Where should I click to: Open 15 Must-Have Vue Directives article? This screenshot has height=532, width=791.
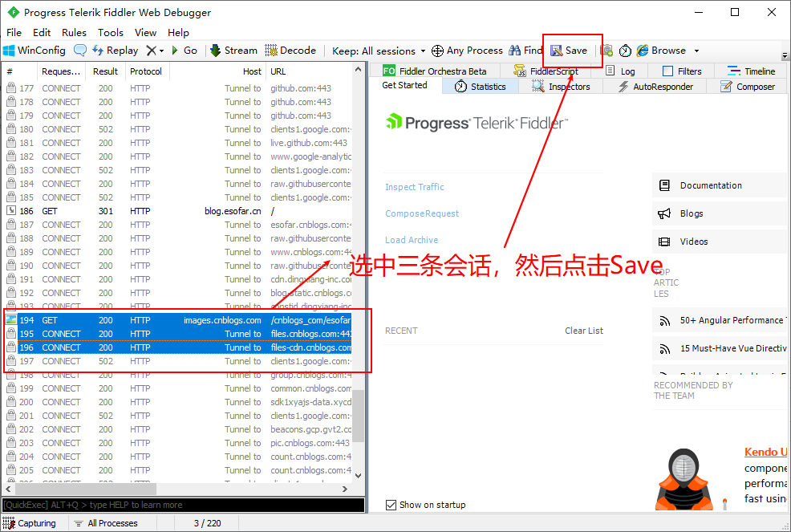pos(721,348)
